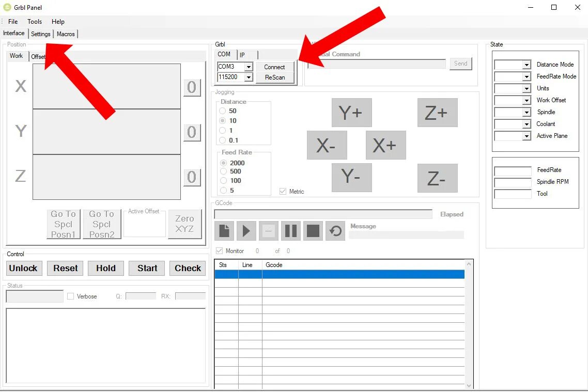588x392 pixels.
Task: Jog with the Y- button
Action: 352,177
